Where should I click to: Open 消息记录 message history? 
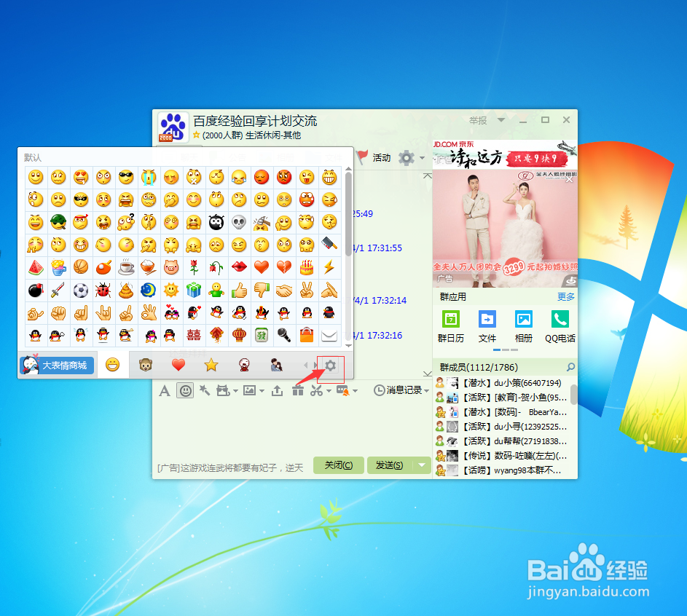coord(399,390)
